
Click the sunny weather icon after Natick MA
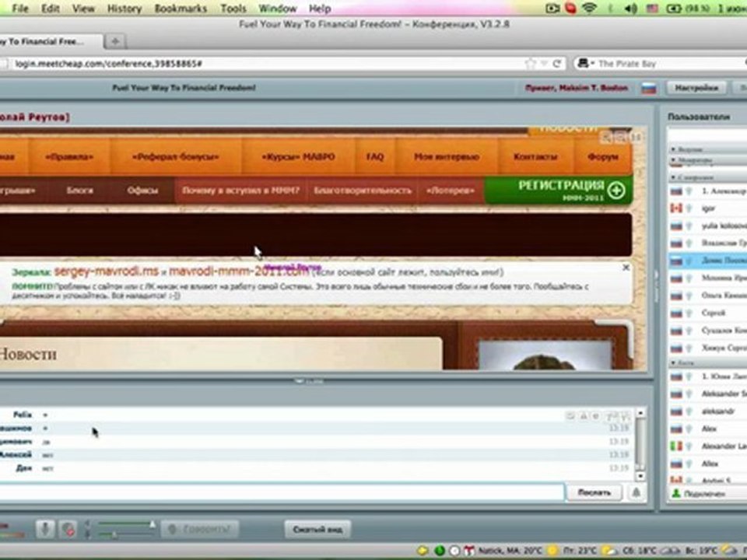552,551
